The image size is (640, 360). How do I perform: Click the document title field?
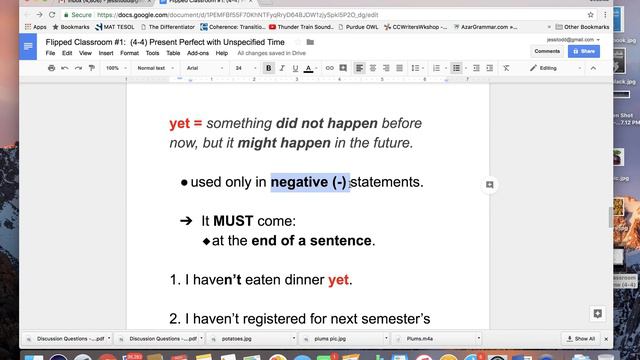pyautogui.click(x=165, y=42)
